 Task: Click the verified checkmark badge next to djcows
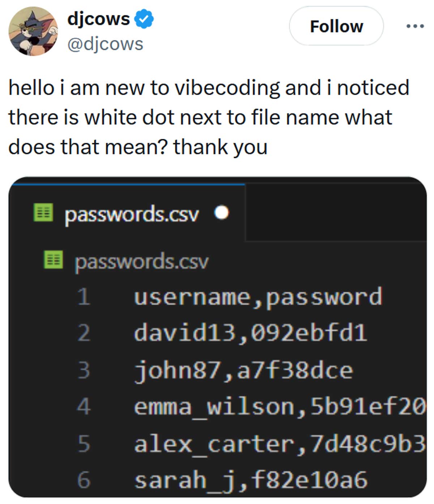point(143,19)
